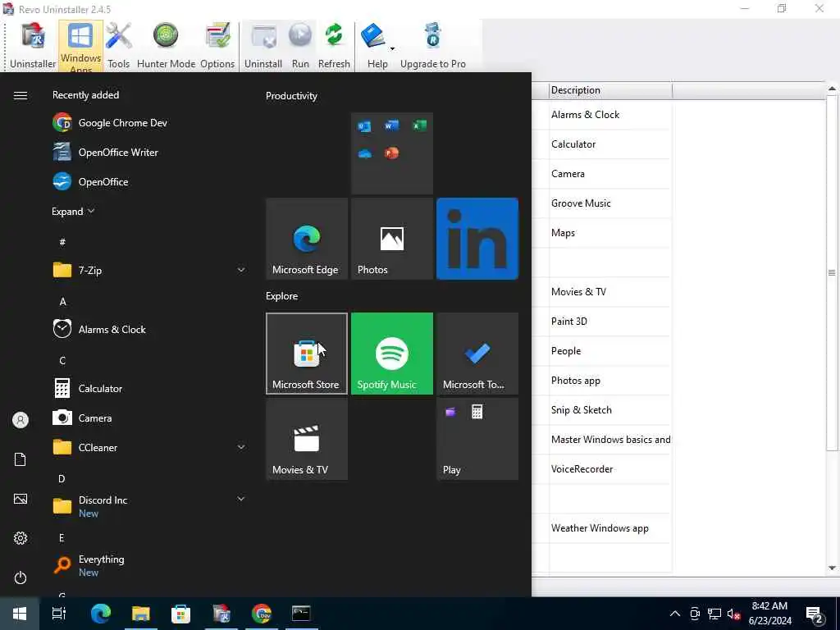Screen dimensions: 840x630
Task: Open the Play tile folder
Action: [x=477, y=440]
